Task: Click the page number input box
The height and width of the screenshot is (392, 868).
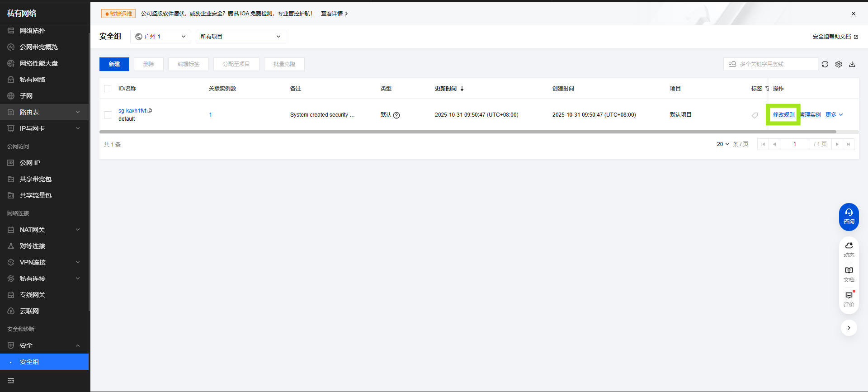Action: click(795, 144)
